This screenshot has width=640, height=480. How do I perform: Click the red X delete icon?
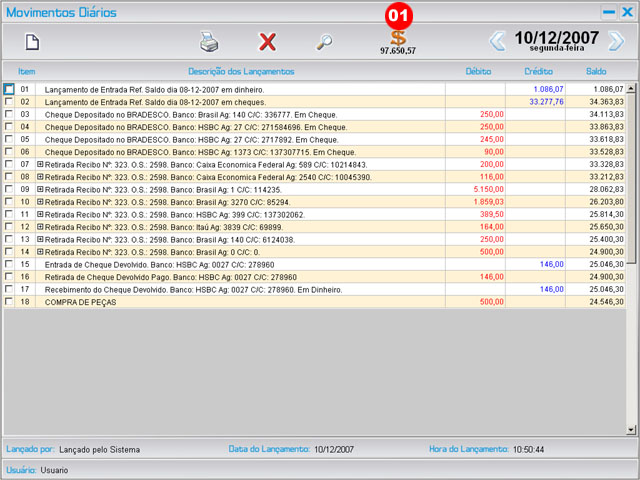tap(267, 41)
